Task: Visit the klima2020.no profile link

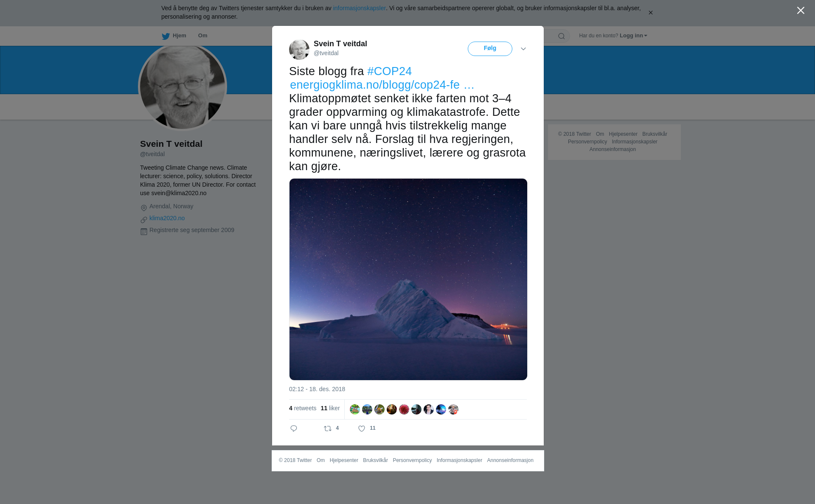Action: click(x=167, y=218)
